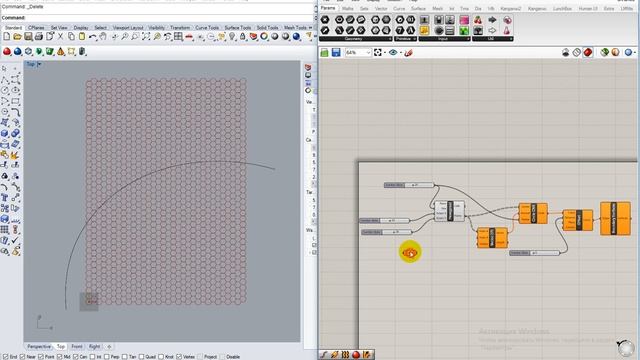Toggle the Vertex osnap checkbox
The width and height of the screenshot is (640, 360).
(179, 357)
